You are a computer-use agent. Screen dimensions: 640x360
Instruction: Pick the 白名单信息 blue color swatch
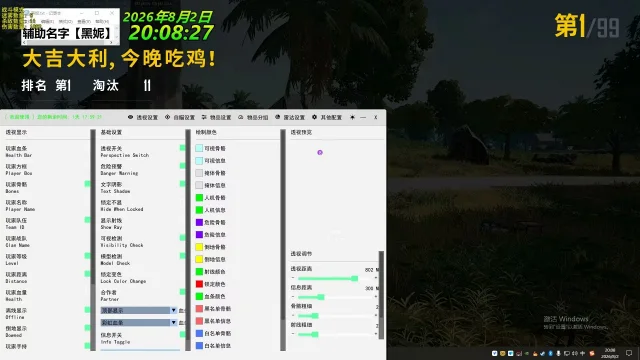pos(199,346)
